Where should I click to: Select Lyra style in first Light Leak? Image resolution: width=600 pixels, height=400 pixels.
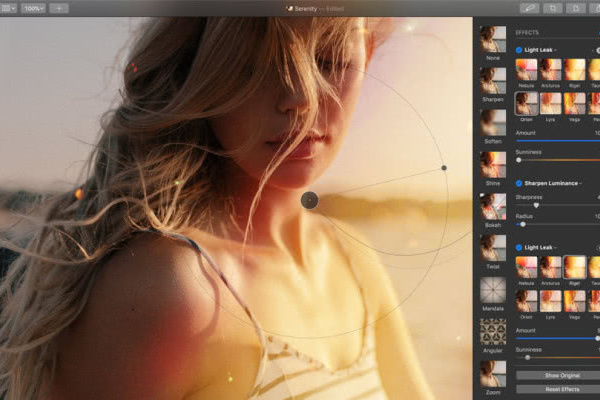550,103
